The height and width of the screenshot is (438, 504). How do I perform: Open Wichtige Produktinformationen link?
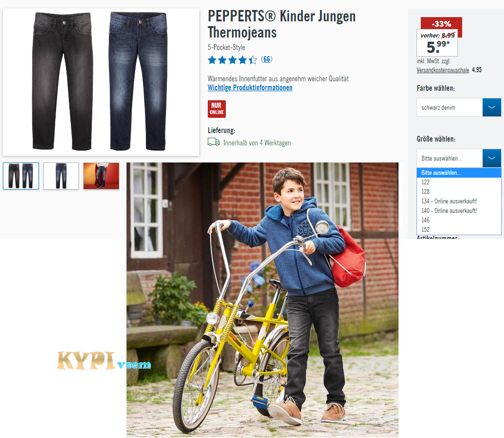point(250,88)
